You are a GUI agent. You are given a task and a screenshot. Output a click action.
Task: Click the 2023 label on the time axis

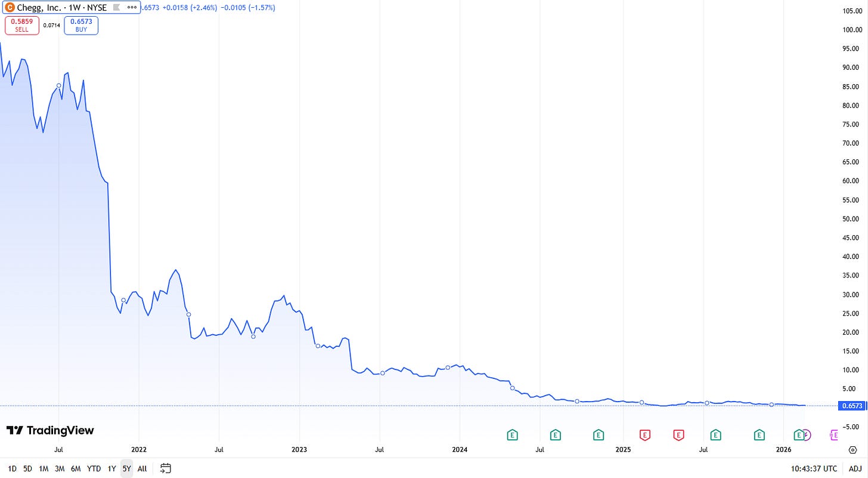tap(299, 449)
